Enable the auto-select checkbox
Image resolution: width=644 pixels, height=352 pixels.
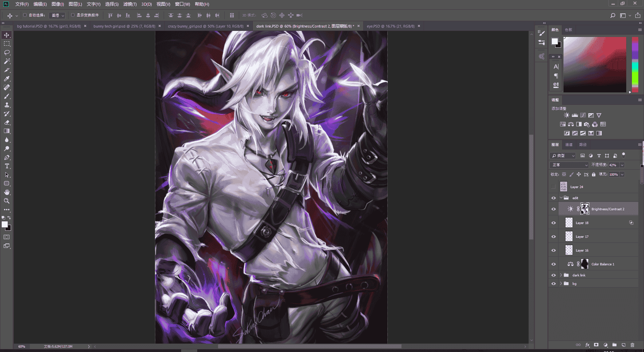point(25,15)
